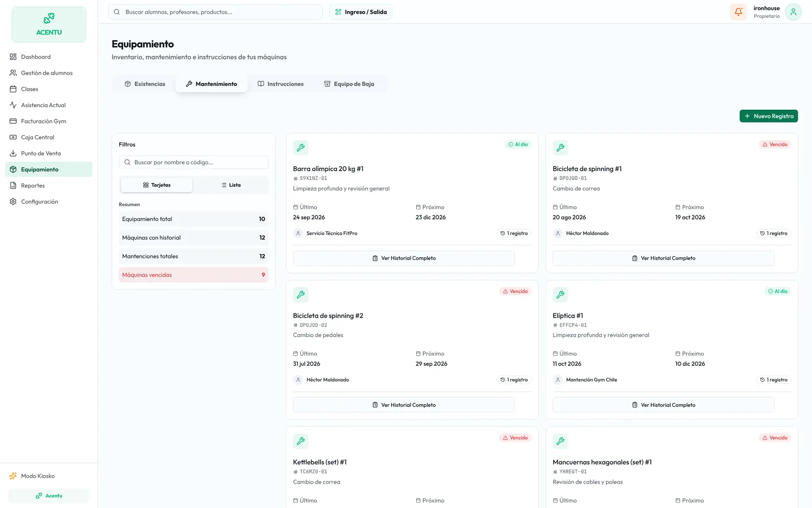The image size is (812, 508).
Task: Click the 1 registro badge on Elíptica #1 card
Action: pos(774,380)
